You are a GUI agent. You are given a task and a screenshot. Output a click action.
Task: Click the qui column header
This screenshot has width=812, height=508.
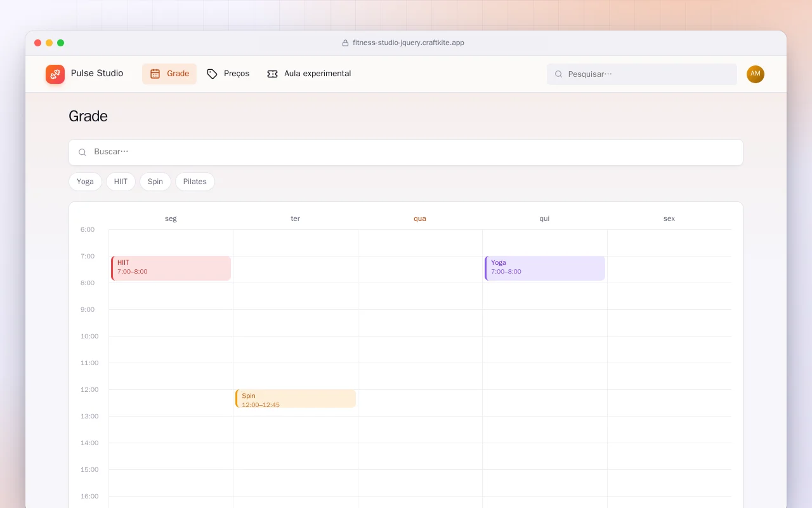(x=544, y=218)
